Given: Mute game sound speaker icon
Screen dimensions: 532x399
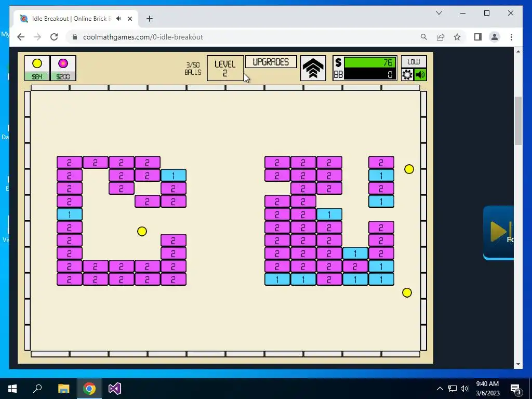Looking at the screenshot, I should pyautogui.click(x=420, y=75).
